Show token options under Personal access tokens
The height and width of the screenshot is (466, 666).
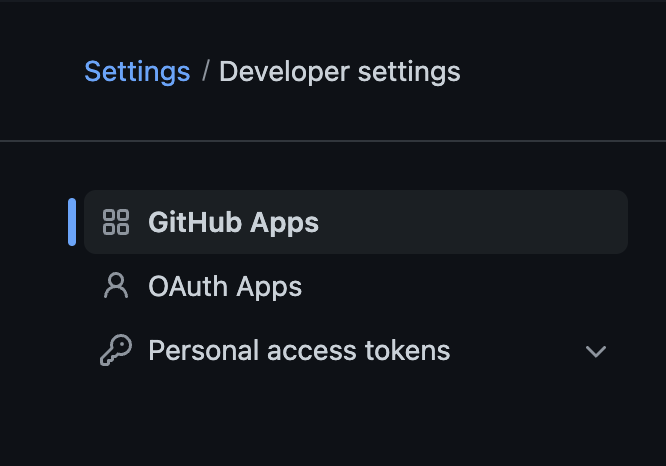pos(595,351)
